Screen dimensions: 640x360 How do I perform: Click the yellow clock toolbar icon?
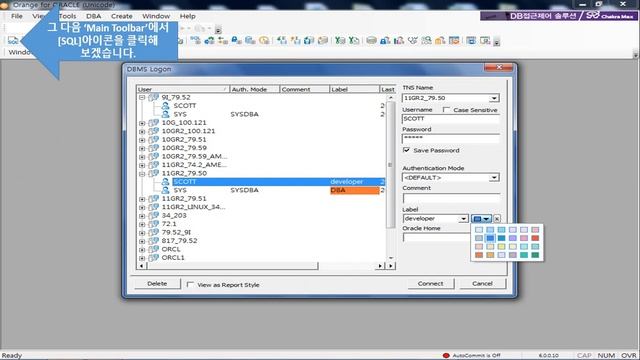pyautogui.click(x=264, y=40)
